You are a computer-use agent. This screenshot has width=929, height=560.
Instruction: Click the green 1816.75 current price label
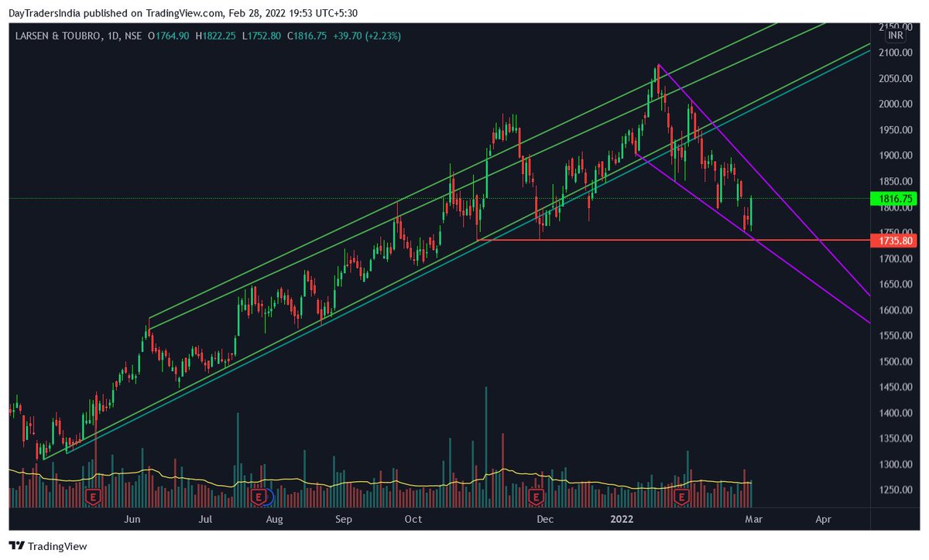pyautogui.click(x=895, y=199)
